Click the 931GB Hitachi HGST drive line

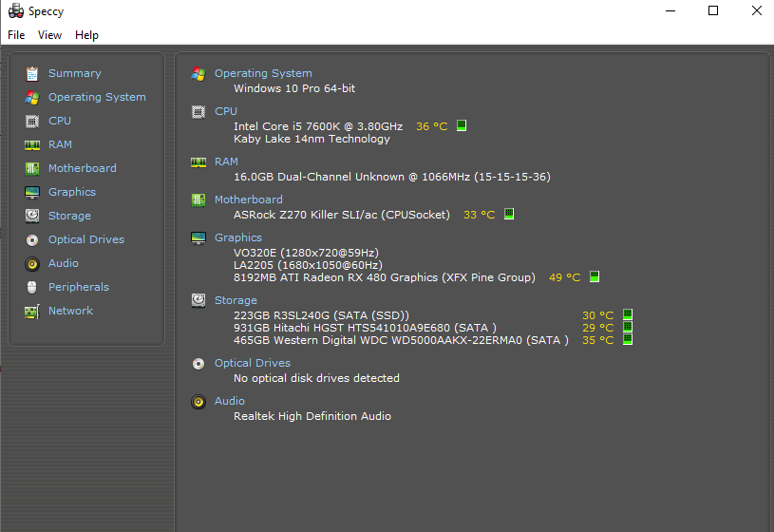point(365,328)
